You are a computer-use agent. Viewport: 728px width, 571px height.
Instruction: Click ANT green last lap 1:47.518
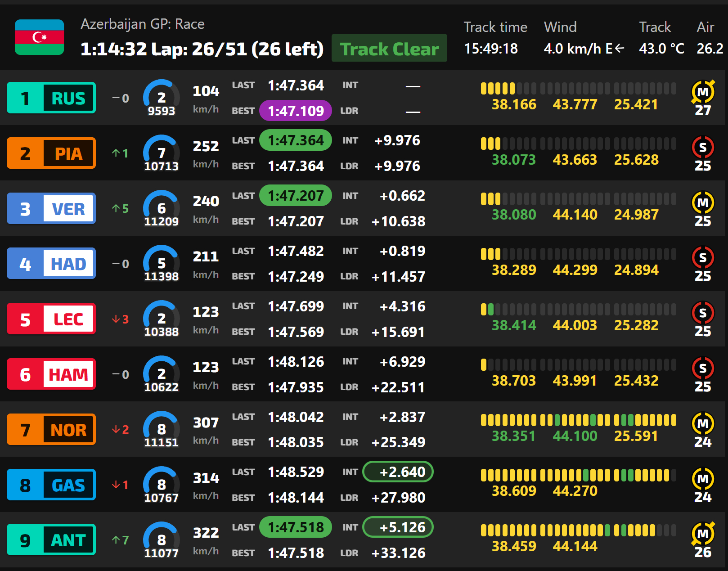(x=296, y=527)
